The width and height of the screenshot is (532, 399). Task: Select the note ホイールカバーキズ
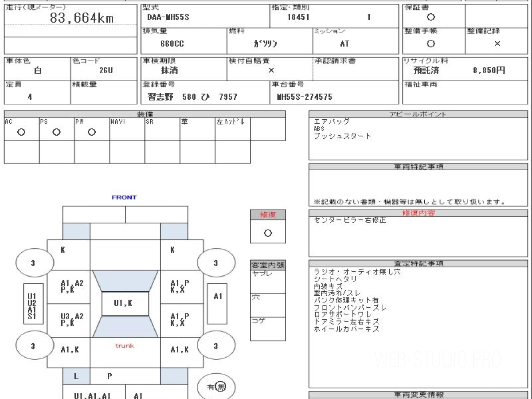(346, 329)
